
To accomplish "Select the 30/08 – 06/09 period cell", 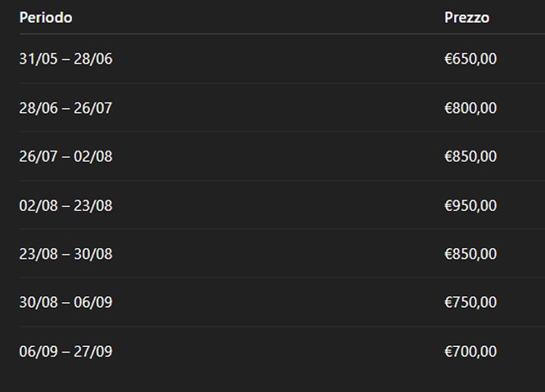I will coord(65,303).
